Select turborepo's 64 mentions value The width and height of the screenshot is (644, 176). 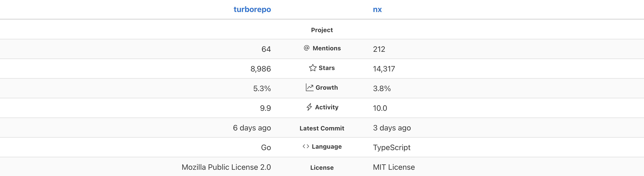266,49
